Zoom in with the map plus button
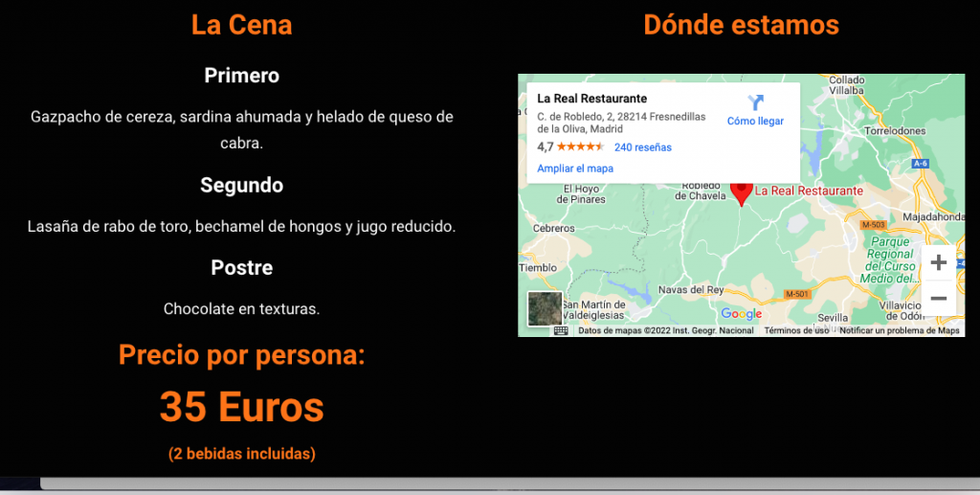Screen dimensions: 980x495 pos(938,262)
